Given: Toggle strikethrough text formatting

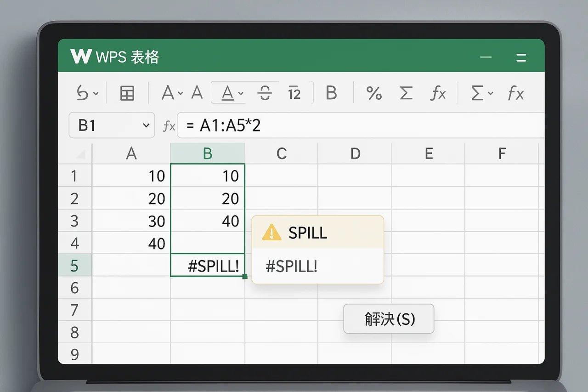Looking at the screenshot, I should (x=265, y=93).
